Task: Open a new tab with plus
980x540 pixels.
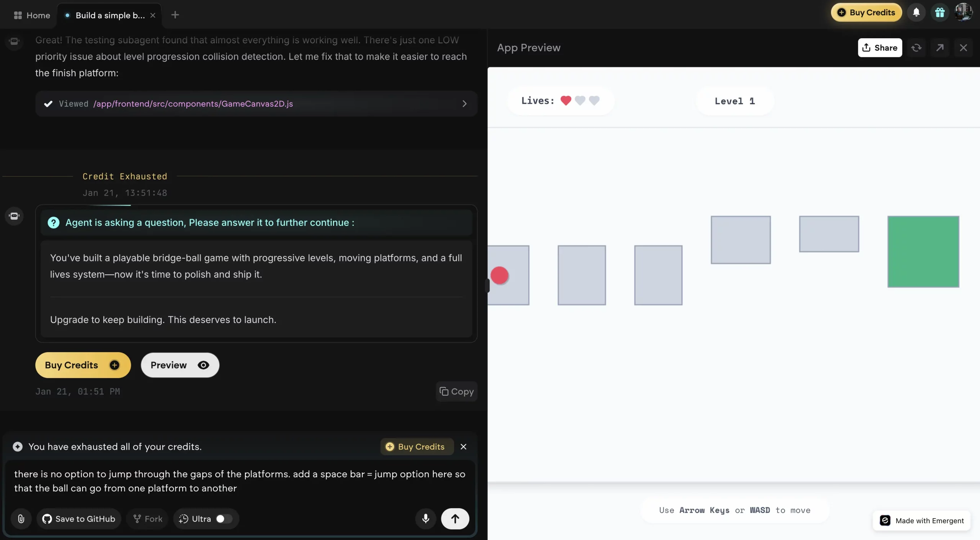Action: [175, 15]
